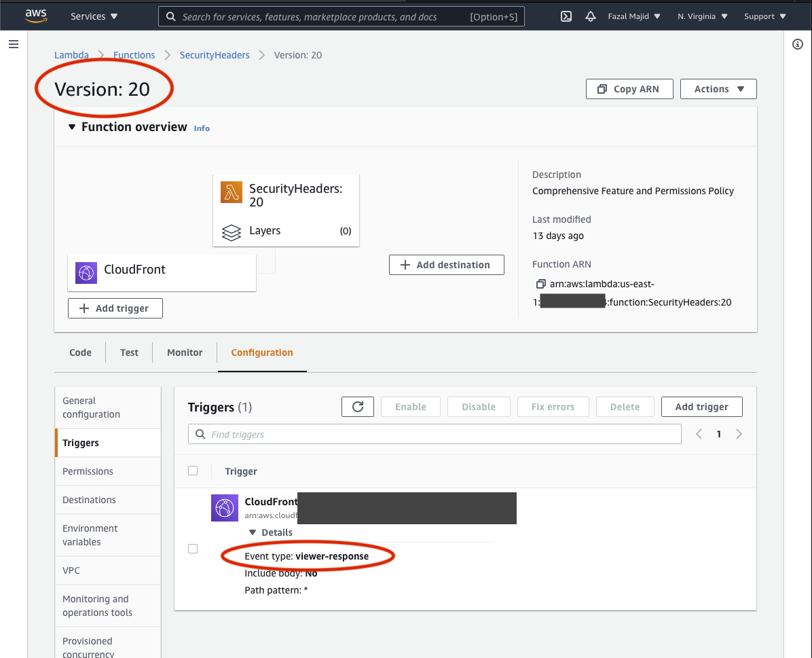Viewport: 812px width, 658px height.
Task: Click the hamburger menu icon
Action: pyautogui.click(x=14, y=44)
